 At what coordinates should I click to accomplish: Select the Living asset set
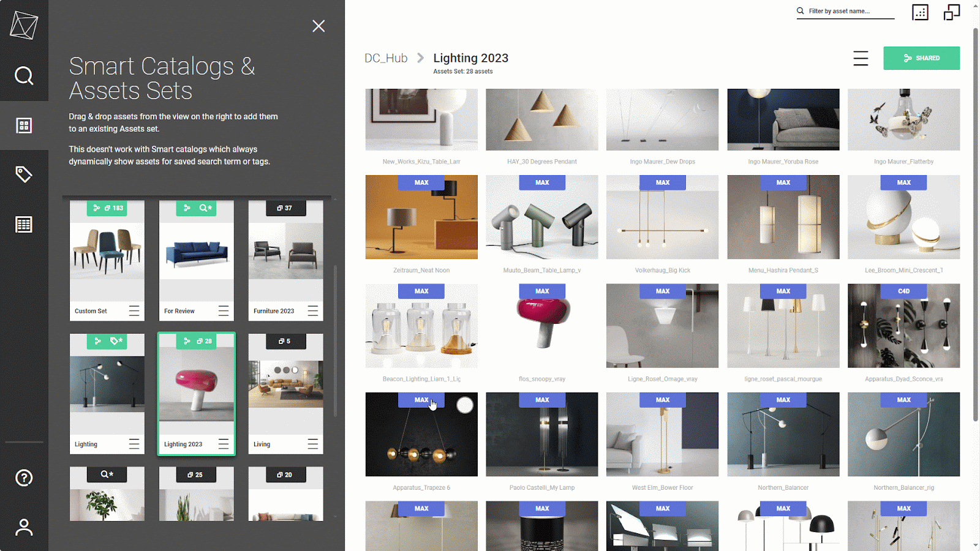[x=286, y=394]
